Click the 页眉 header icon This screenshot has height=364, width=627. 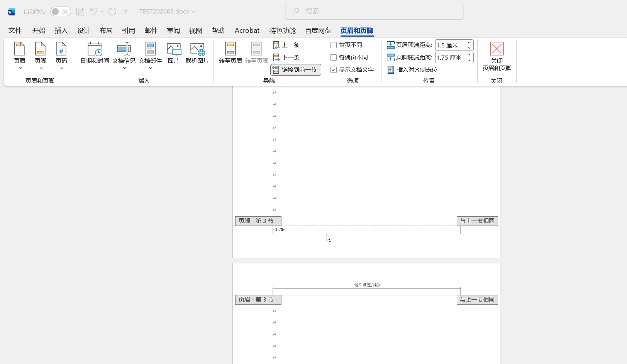point(19,49)
